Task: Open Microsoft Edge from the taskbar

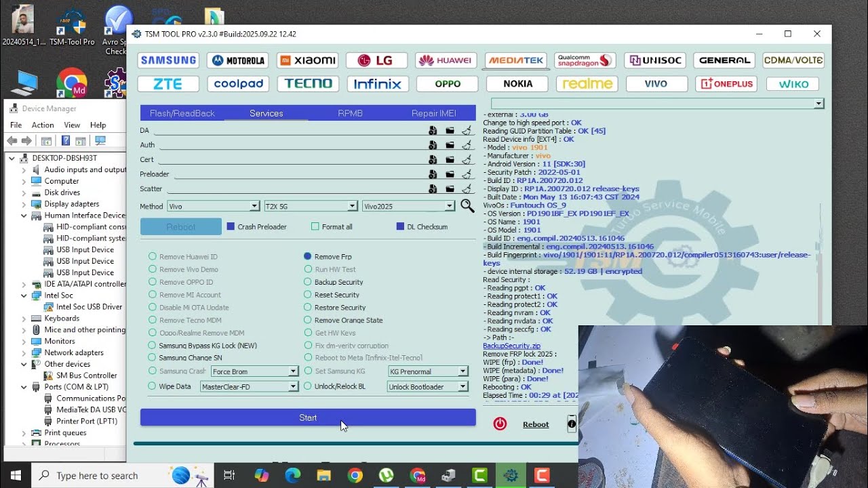Action: click(292, 476)
